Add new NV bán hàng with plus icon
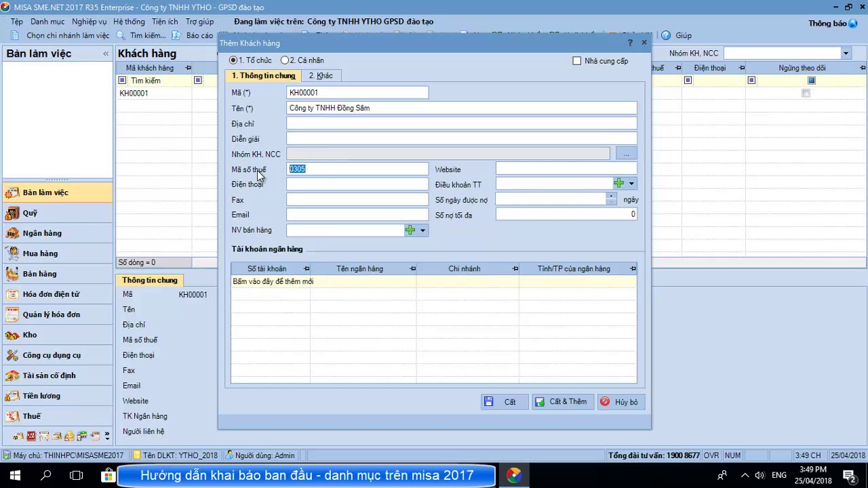 click(x=410, y=230)
